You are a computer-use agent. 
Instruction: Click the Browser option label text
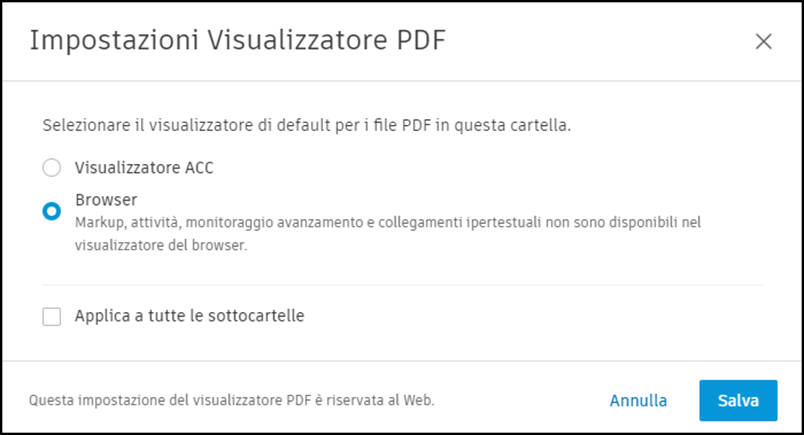pos(106,199)
